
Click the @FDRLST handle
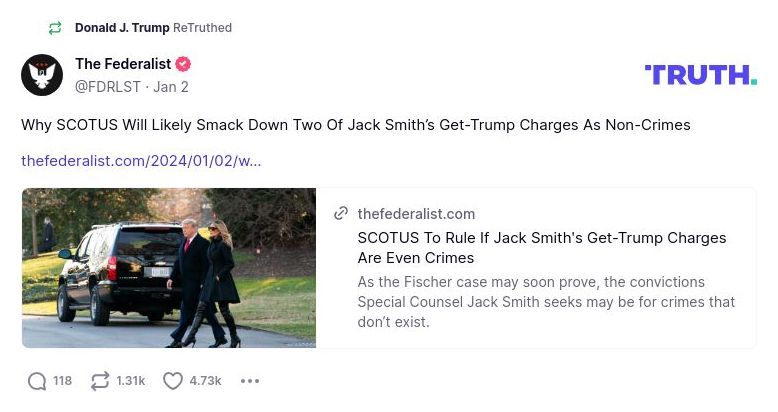click(x=107, y=87)
